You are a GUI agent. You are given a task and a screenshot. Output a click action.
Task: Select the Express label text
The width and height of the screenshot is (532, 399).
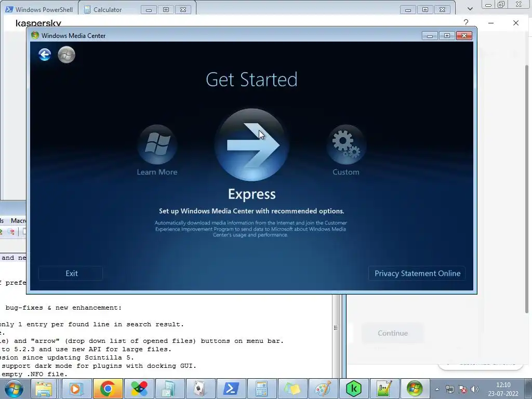pyautogui.click(x=252, y=194)
